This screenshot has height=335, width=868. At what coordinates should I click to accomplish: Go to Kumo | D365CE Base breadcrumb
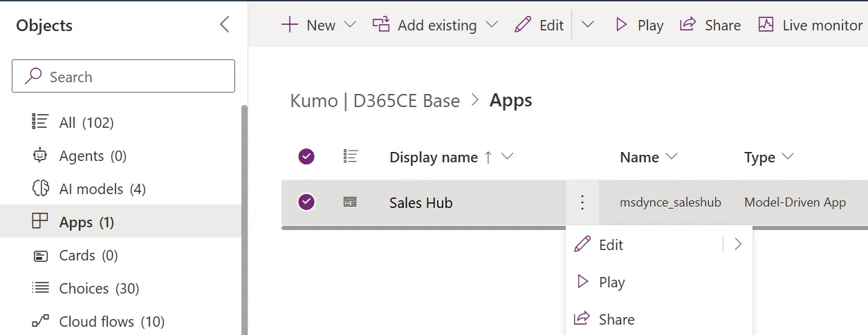pyautogui.click(x=375, y=100)
